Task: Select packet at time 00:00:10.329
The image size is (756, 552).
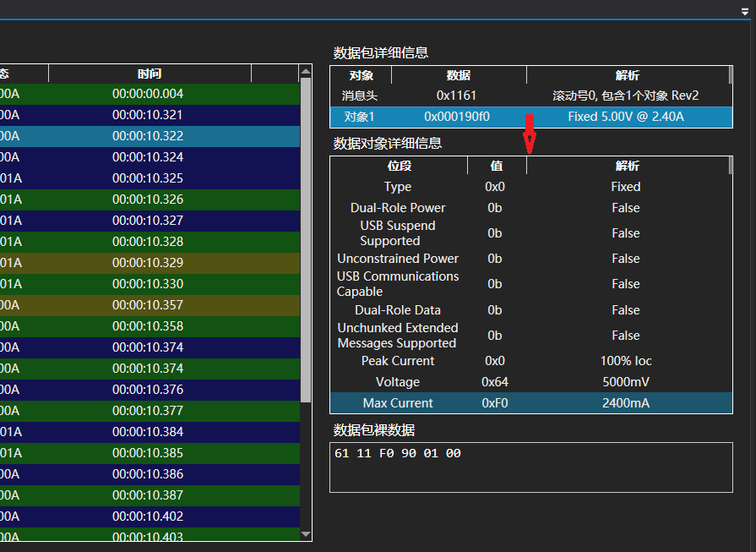Action: pos(150,263)
